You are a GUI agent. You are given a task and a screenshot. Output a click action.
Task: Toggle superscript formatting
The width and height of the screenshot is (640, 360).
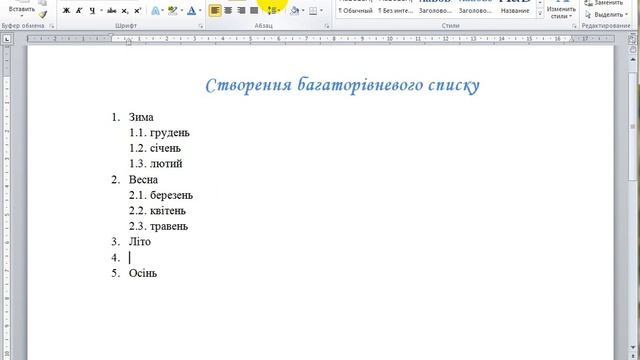(x=138, y=11)
